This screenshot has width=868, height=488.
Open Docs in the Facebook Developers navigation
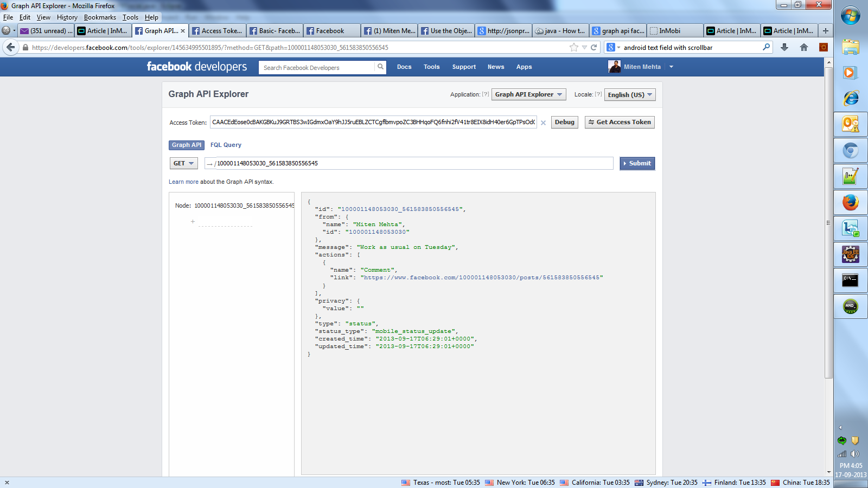404,67
